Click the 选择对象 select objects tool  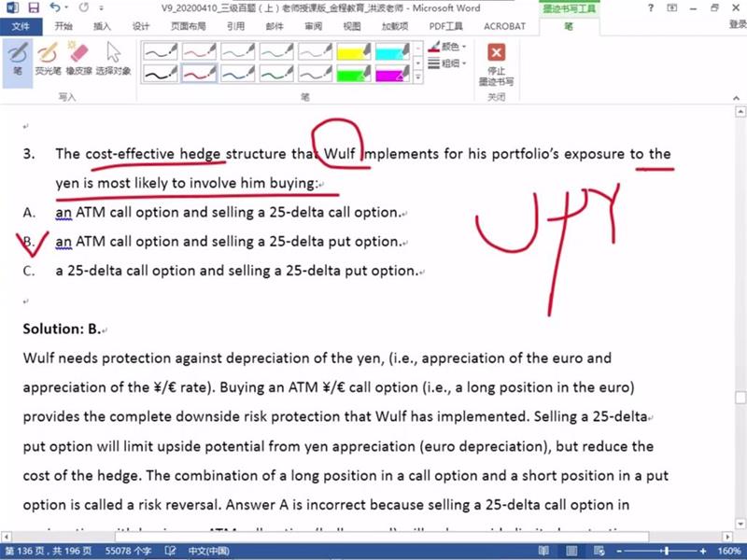point(113,58)
